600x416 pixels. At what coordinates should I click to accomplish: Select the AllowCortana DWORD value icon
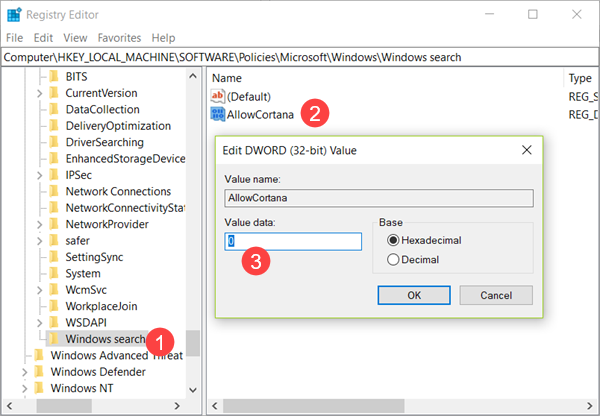pos(218,114)
